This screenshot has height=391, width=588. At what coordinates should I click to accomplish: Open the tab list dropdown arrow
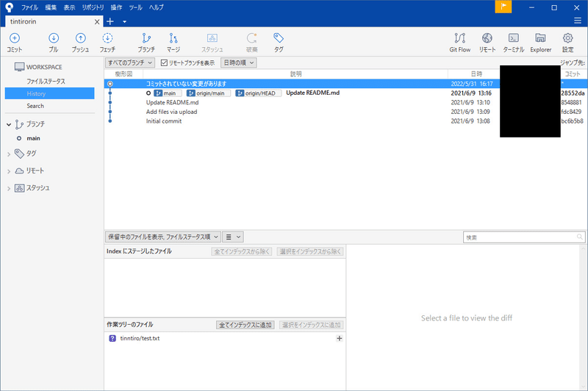pos(124,22)
